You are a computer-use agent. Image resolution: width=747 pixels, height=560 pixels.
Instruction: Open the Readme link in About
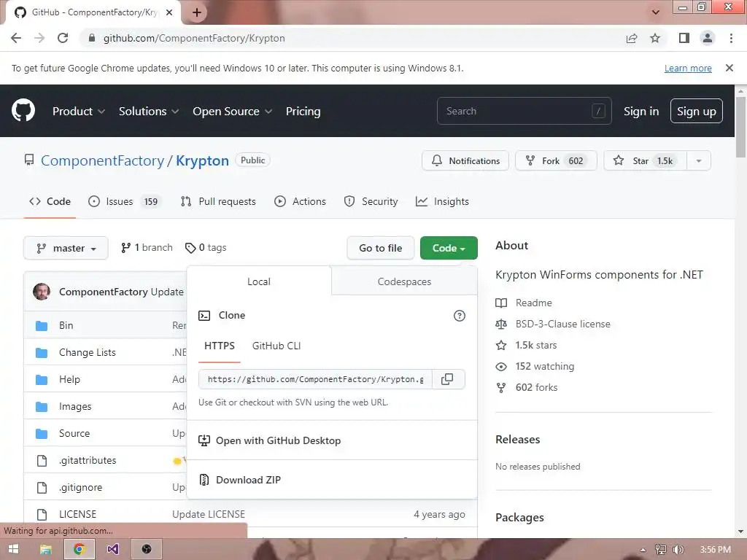524,303
